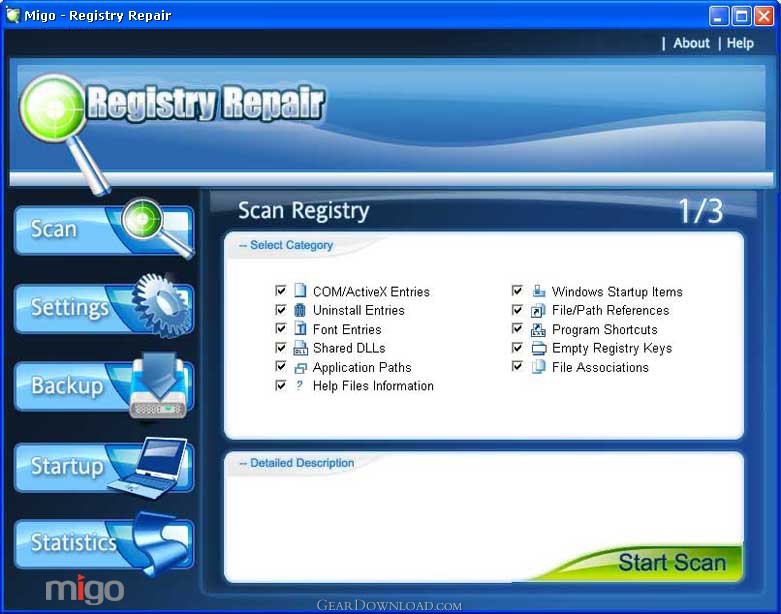This screenshot has height=614, width=781.
Task: Click the Empty Registry Keys label
Action: pyautogui.click(x=612, y=348)
